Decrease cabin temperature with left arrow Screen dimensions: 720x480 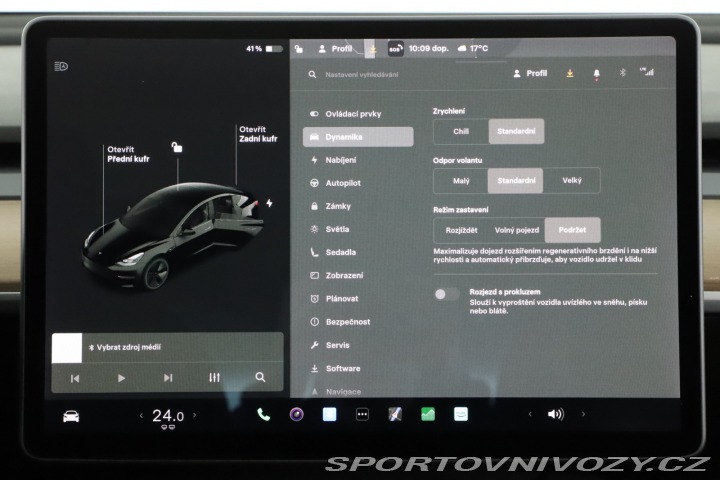coord(141,416)
